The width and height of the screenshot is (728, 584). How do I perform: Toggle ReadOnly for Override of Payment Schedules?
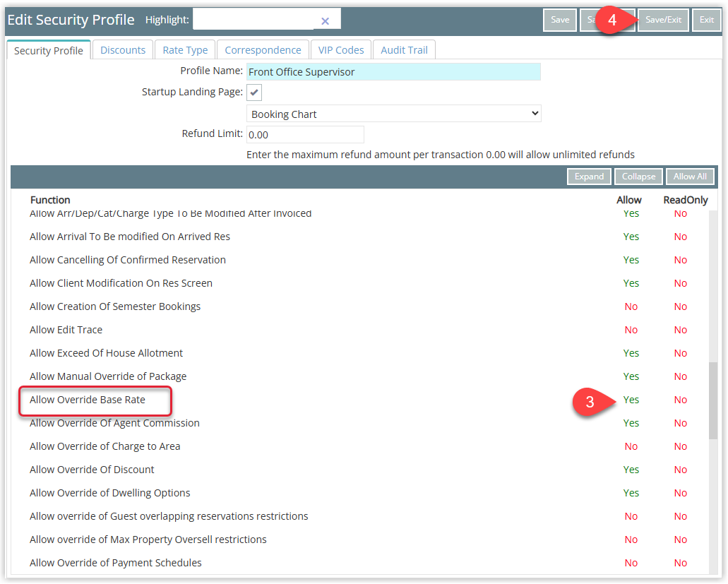(x=681, y=563)
